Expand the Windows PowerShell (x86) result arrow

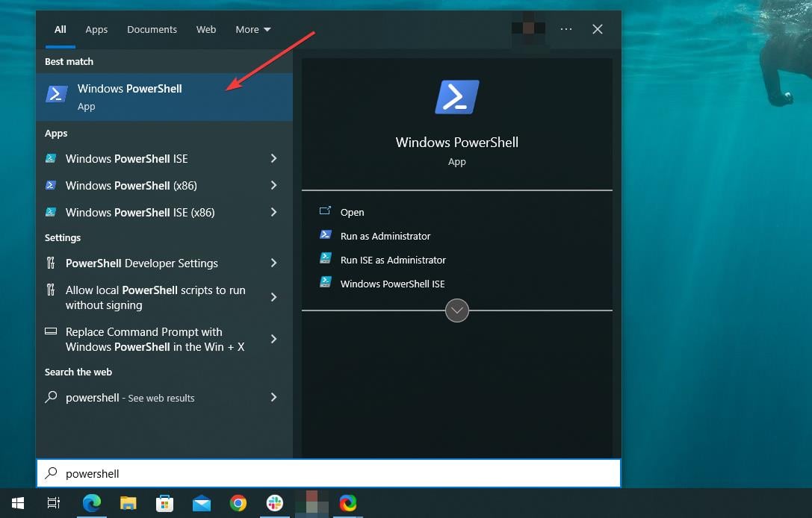(x=273, y=185)
